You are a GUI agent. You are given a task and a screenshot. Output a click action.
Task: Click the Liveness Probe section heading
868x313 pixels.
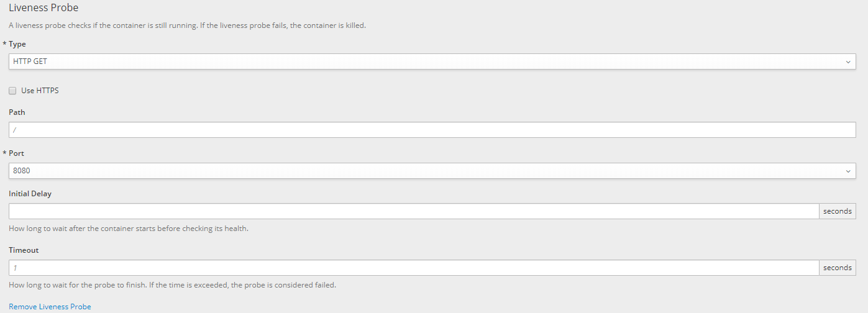click(x=43, y=8)
